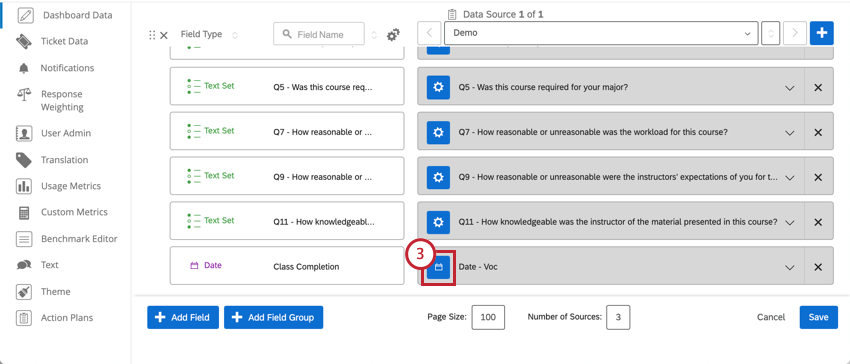Open field settings gear beside Field Name search
This screenshot has height=364, width=850.
[393, 35]
